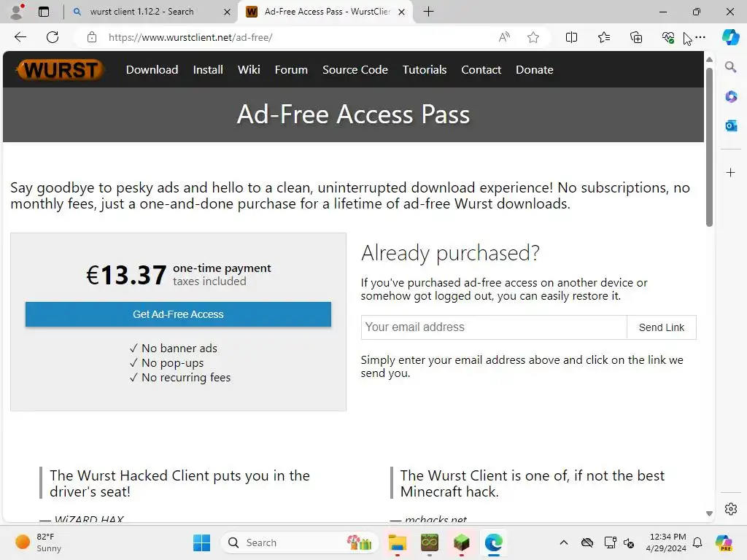Screen dimensions: 747x560
Task: Open sidebar settings gear
Action: tap(731, 509)
